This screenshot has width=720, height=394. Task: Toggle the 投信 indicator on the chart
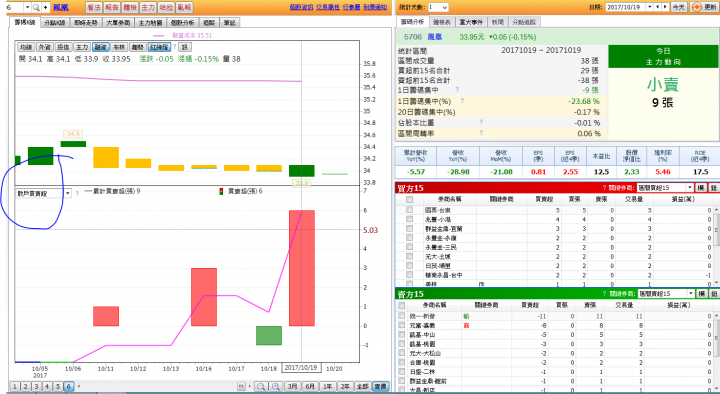pyautogui.click(x=63, y=47)
